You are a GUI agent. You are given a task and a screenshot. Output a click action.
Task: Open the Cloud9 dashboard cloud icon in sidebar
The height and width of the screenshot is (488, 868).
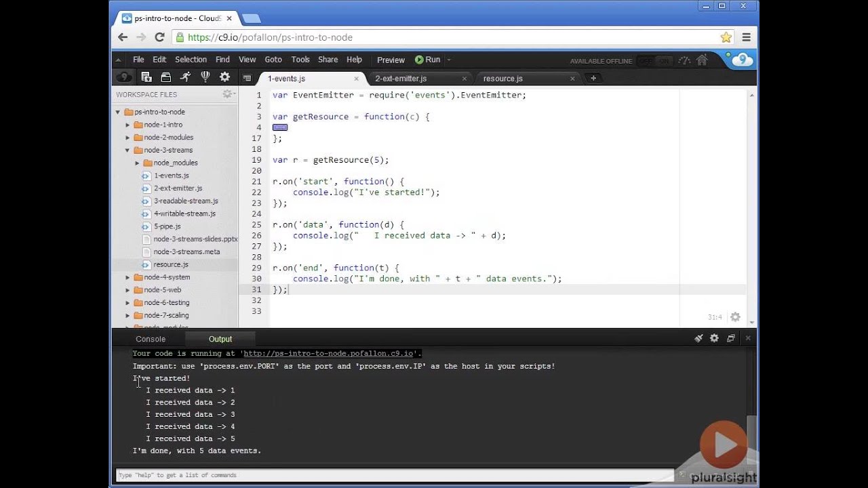pos(124,77)
